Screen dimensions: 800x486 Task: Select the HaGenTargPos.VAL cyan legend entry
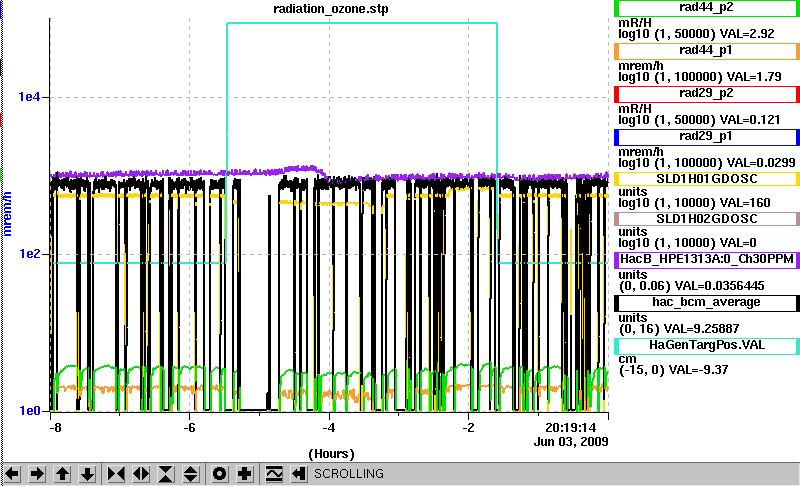[x=707, y=345]
